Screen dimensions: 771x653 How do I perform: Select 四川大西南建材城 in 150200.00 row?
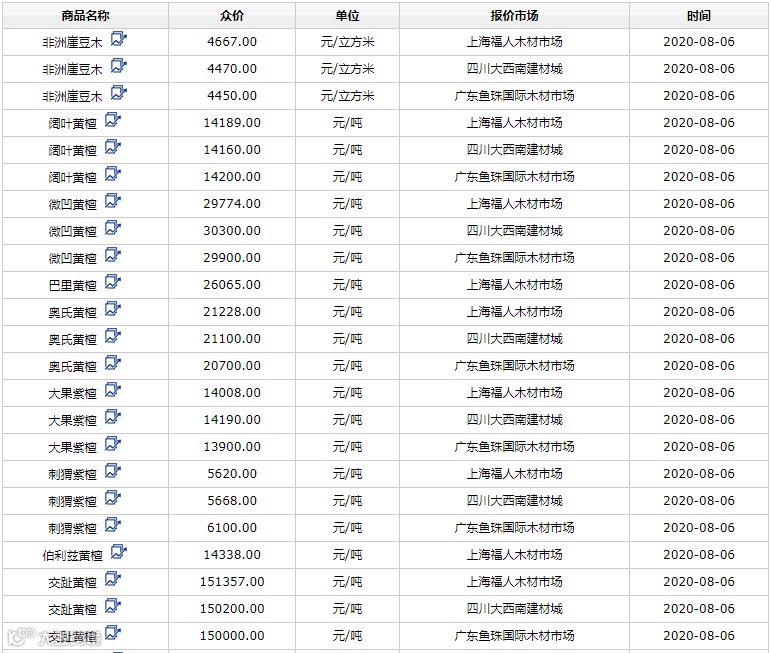click(514, 609)
